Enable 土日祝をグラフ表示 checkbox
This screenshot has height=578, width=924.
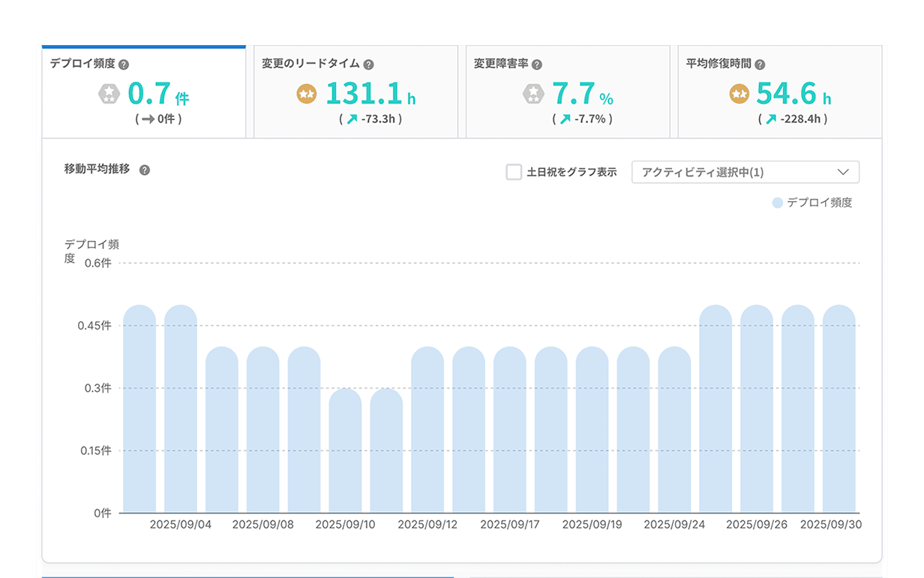(514, 172)
